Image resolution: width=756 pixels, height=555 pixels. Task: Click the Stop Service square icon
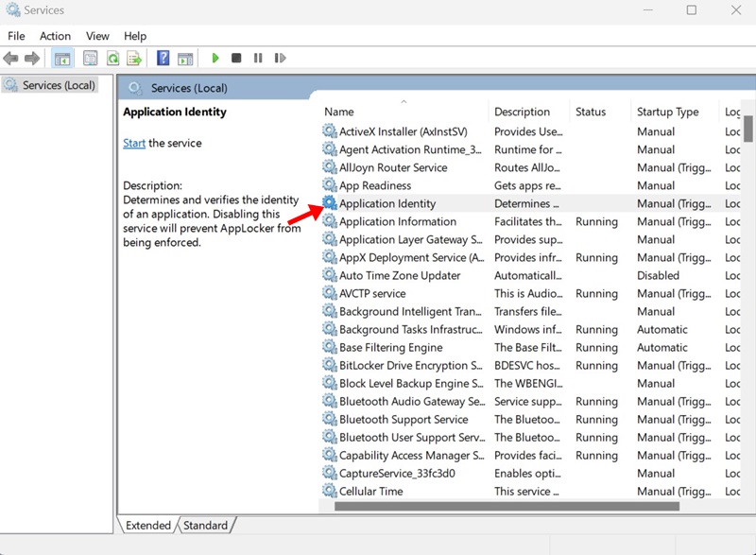point(236,58)
